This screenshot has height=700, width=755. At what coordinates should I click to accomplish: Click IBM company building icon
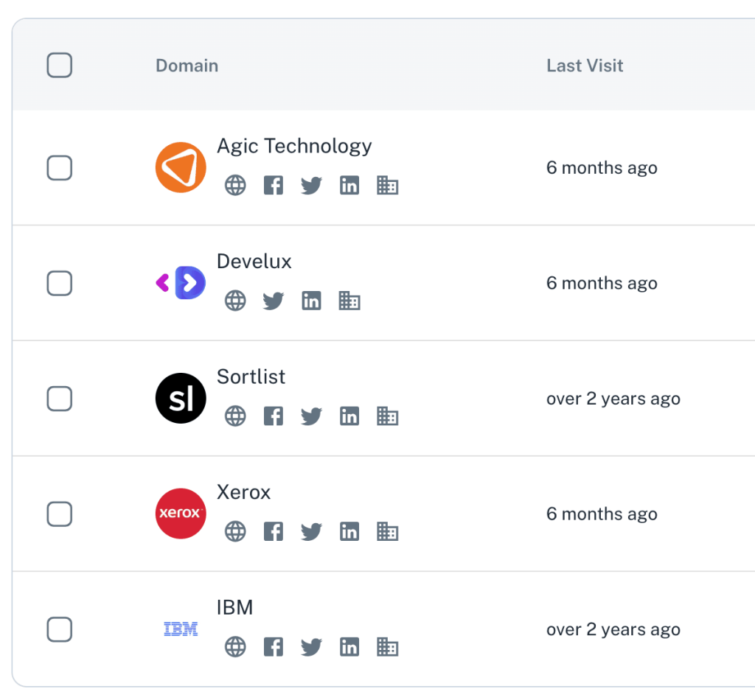388,647
